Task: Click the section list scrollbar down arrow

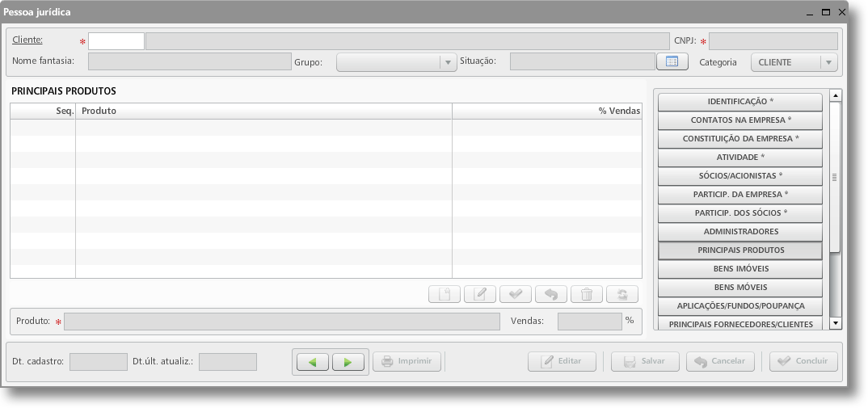Action: click(836, 322)
